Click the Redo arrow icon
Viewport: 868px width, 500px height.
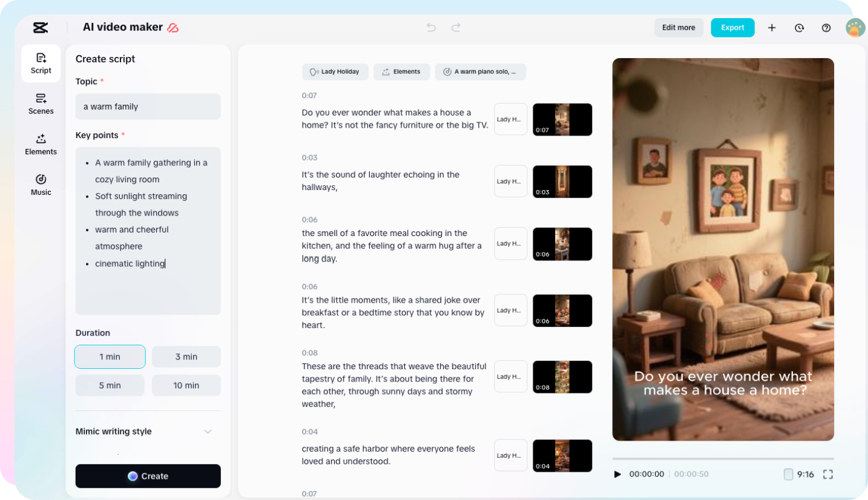click(x=455, y=27)
